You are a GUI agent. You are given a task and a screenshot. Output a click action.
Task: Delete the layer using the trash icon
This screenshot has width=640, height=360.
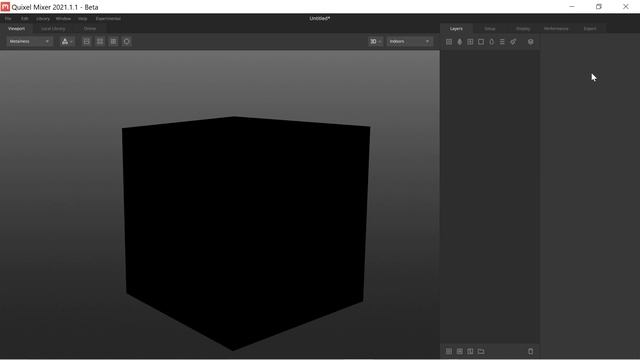(531, 351)
